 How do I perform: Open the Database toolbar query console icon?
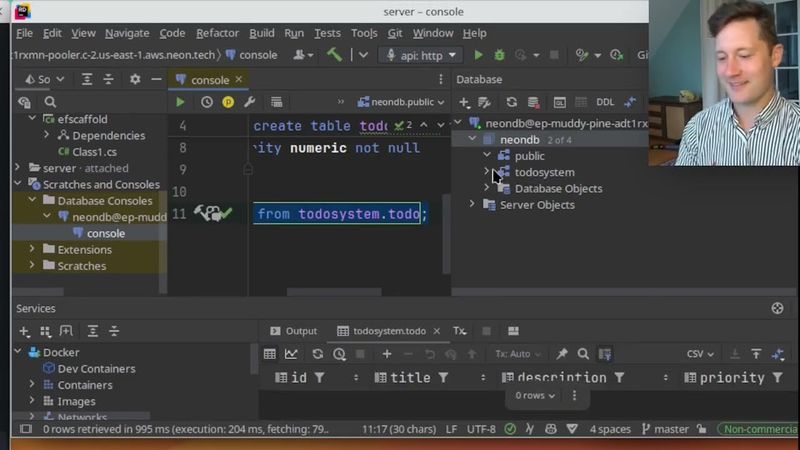(x=559, y=102)
